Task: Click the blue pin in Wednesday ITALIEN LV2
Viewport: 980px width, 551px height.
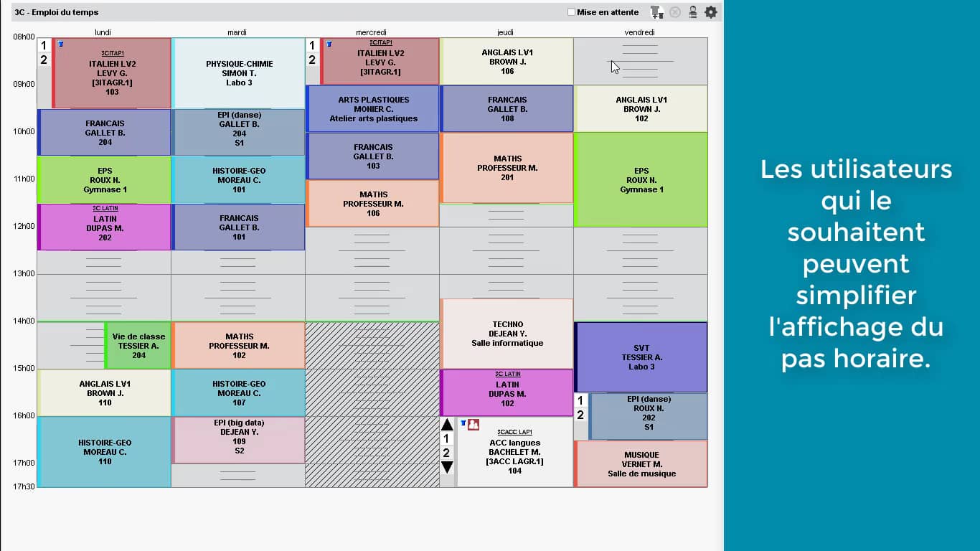Action: pos(329,44)
